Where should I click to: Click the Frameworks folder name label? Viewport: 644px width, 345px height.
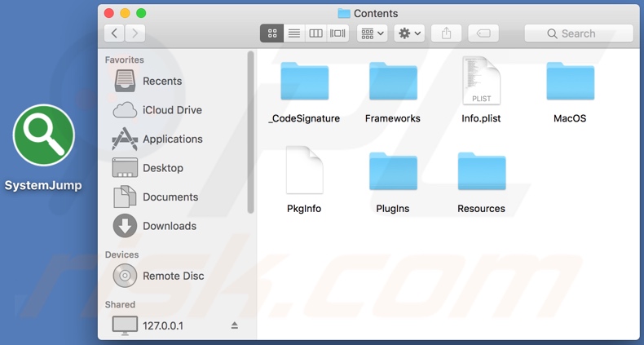[393, 118]
